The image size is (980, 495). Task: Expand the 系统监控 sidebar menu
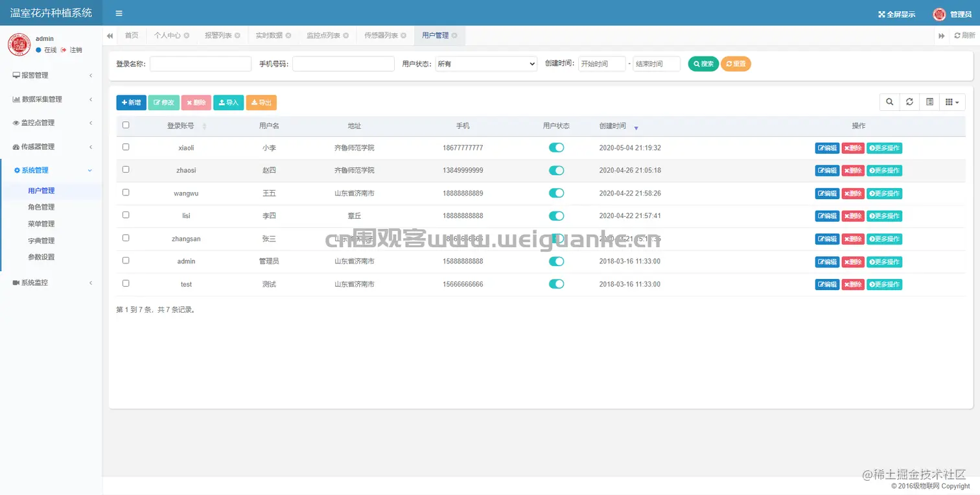click(x=51, y=283)
